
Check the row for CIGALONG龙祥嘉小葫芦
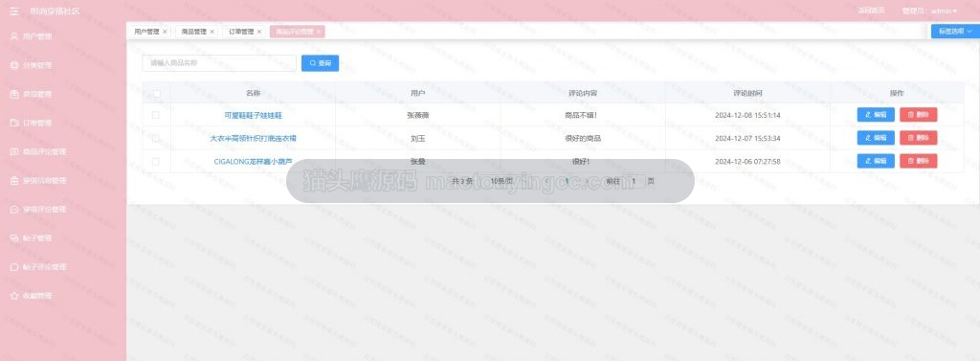(x=156, y=162)
